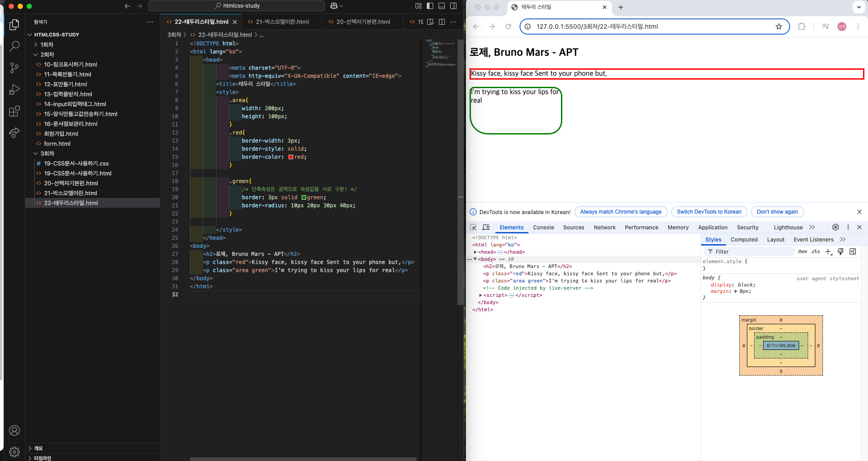Bookmark this page with the star icon

tap(779, 27)
